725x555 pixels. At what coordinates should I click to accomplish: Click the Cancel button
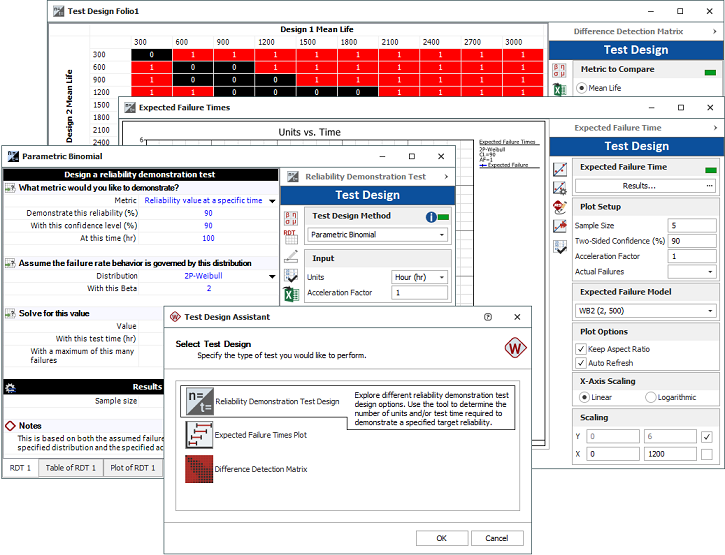tap(496, 538)
